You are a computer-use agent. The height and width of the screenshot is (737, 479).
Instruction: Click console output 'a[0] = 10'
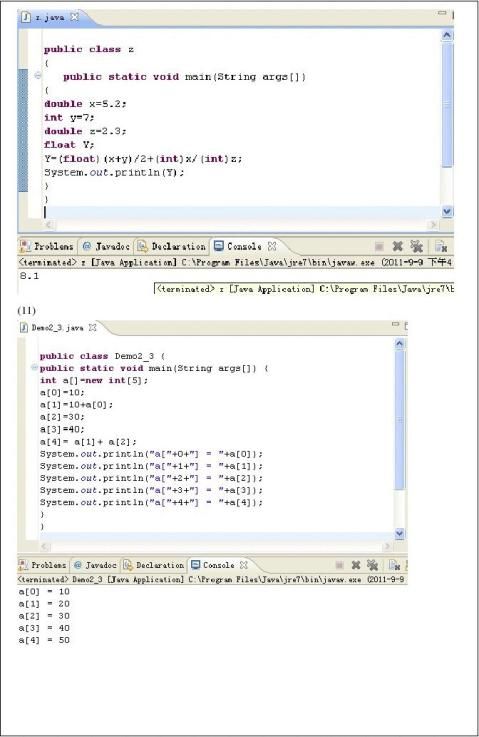pyautogui.click(x=44, y=591)
